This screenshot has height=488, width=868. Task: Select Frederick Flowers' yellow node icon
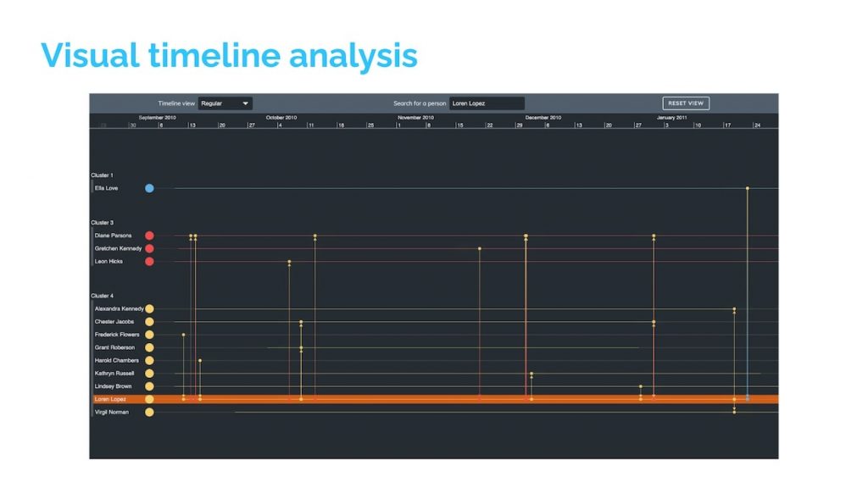149,334
